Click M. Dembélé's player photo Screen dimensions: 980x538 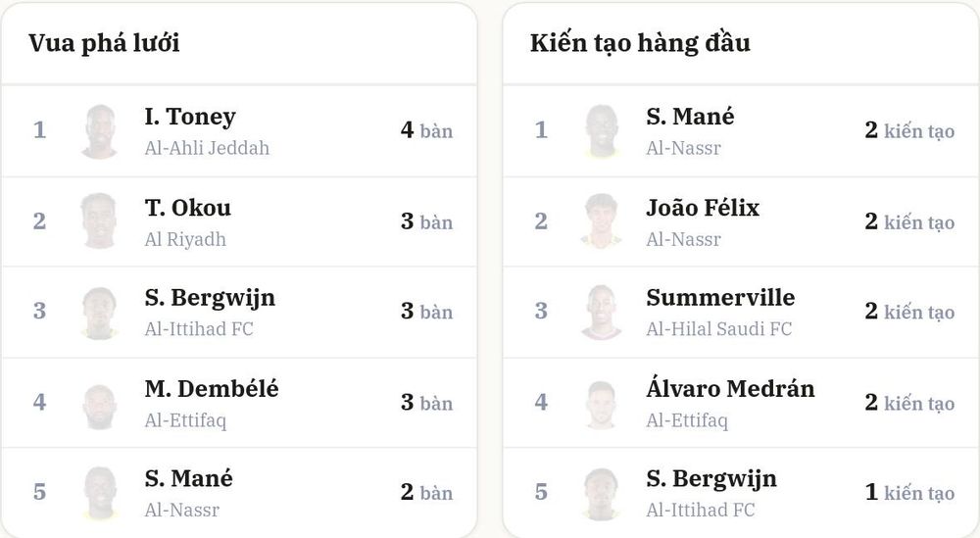pyautogui.click(x=100, y=403)
